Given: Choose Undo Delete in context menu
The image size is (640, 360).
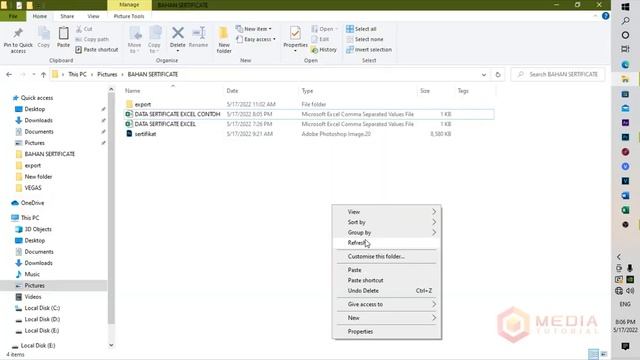Looking at the screenshot, I should (387, 291).
